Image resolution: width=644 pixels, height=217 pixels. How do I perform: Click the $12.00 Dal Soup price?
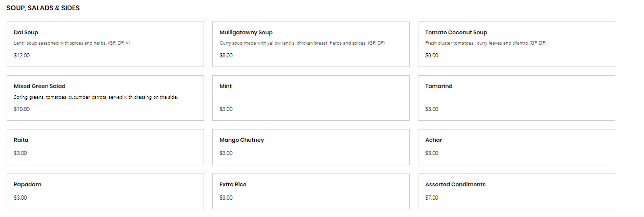pyautogui.click(x=22, y=55)
